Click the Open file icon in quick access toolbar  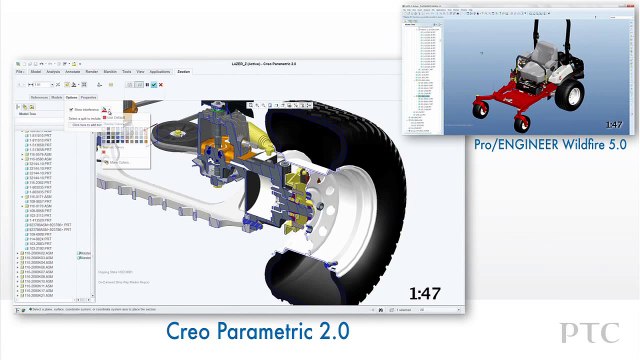30,64
